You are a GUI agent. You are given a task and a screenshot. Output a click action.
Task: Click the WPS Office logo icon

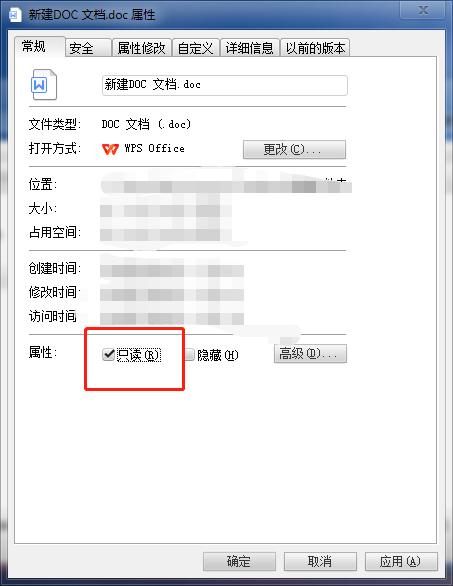(x=110, y=149)
